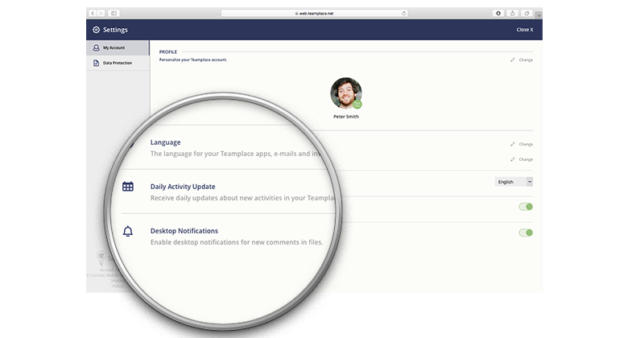
Task: Open the Data Protection section
Action: tap(118, 63)
